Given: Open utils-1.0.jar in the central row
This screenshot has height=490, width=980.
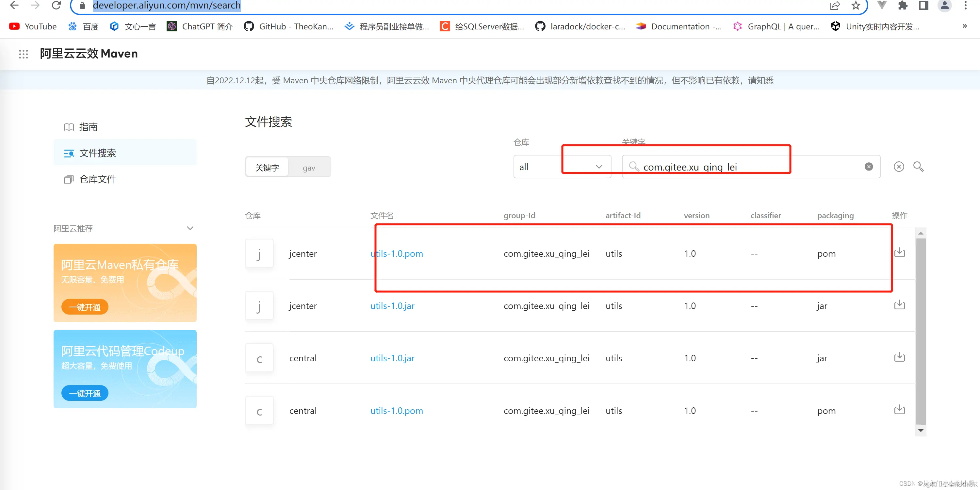Looking at the screenshot, I should [392, 358].
